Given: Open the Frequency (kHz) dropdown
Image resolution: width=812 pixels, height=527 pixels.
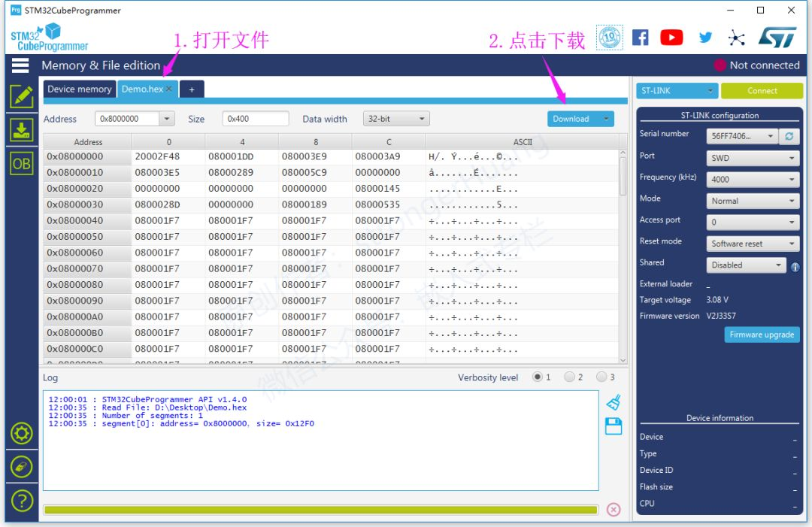Looking at the screenshot, I should (753, 179).
